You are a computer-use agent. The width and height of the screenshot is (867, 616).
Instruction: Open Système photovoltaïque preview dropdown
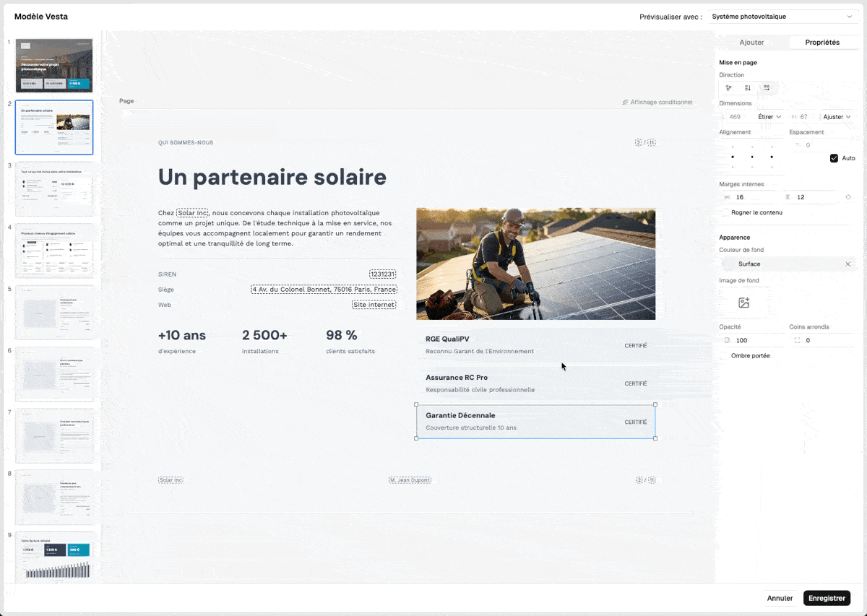781,17
